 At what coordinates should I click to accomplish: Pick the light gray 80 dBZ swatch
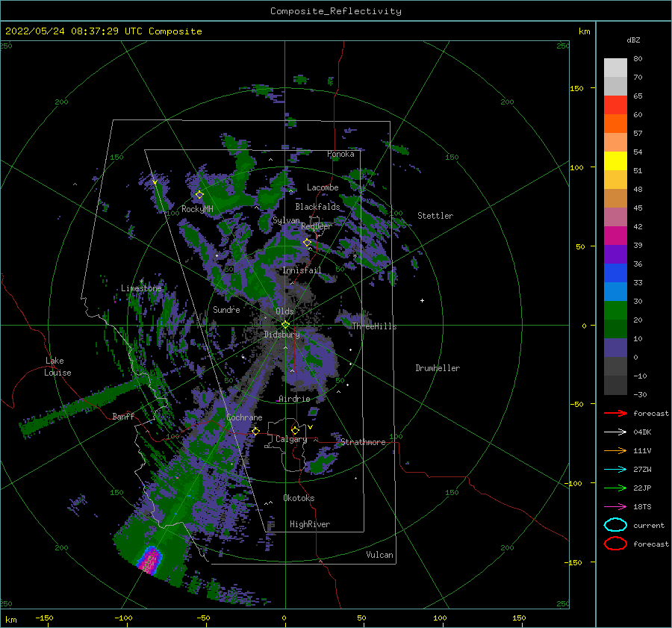(615, 68)
